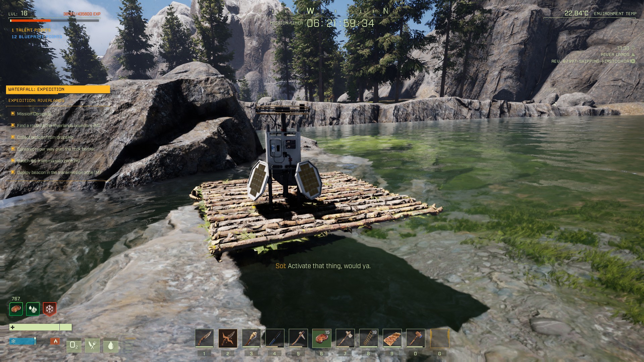644x362 pixels.
Task: Select the knife tool in hotbar slot 4
Action: coord(275,338)
